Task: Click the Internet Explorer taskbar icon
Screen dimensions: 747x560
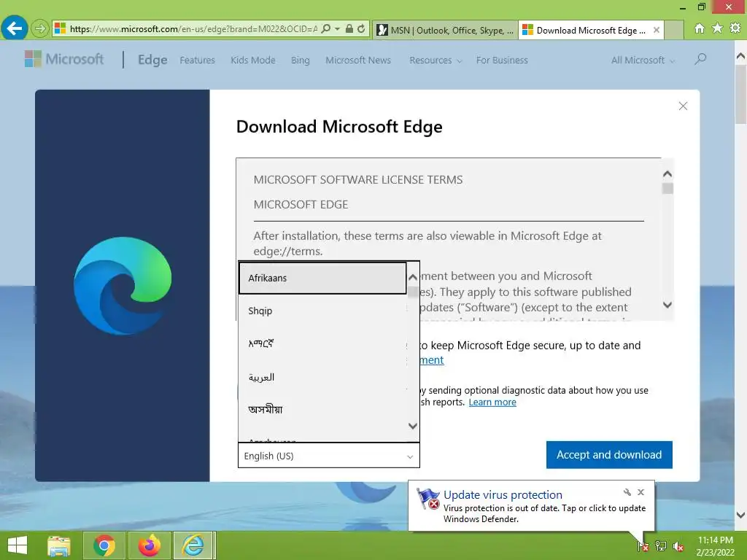Action: (x=194, y=545)
